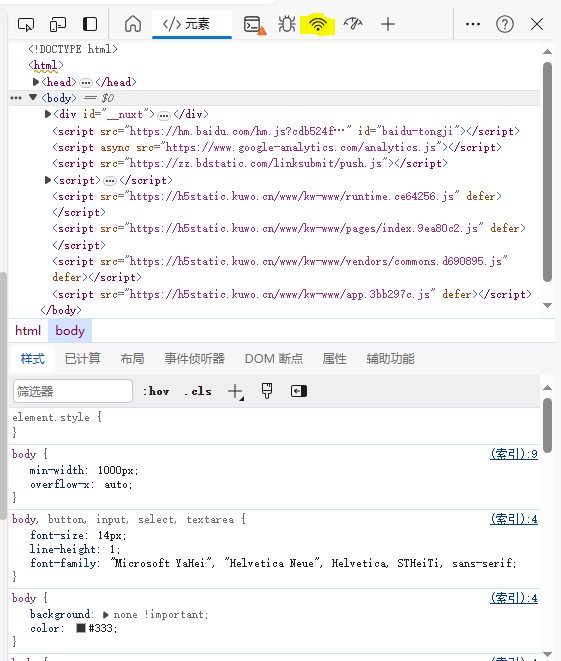Open actions menu for the body row
The height and width of the screenshot is (661, 561).
16,98
